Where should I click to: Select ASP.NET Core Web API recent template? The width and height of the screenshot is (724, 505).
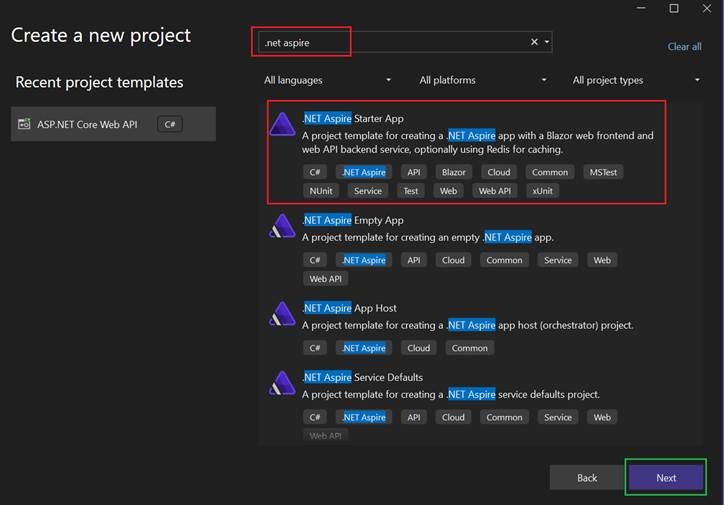[113, 124]
